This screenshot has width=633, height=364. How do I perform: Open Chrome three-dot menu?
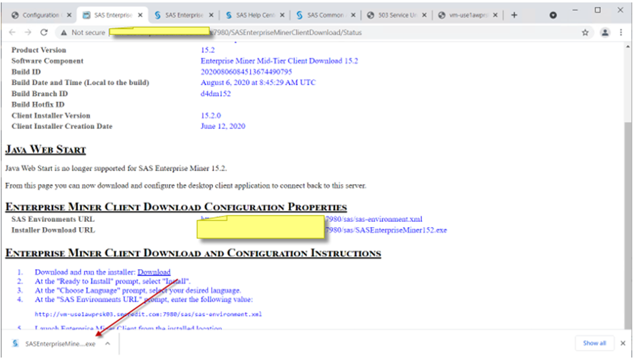pos(621,32)
